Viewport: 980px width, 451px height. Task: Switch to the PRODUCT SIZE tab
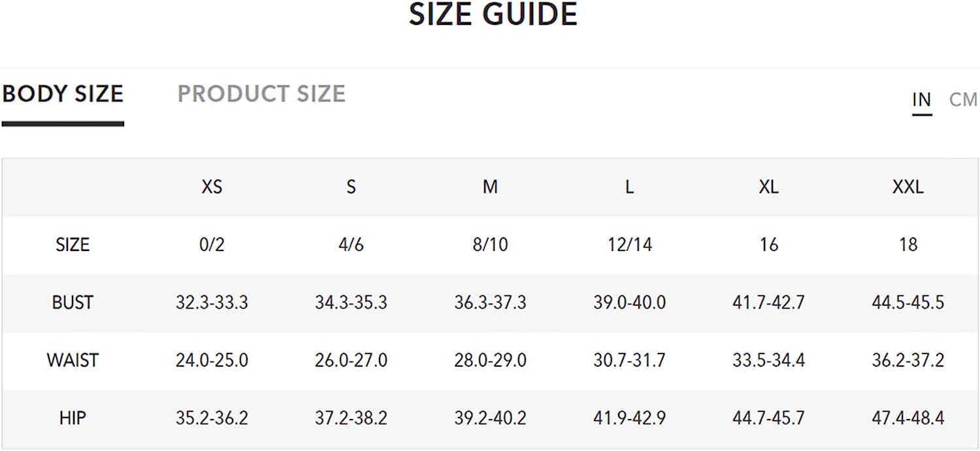coord(261,94)
